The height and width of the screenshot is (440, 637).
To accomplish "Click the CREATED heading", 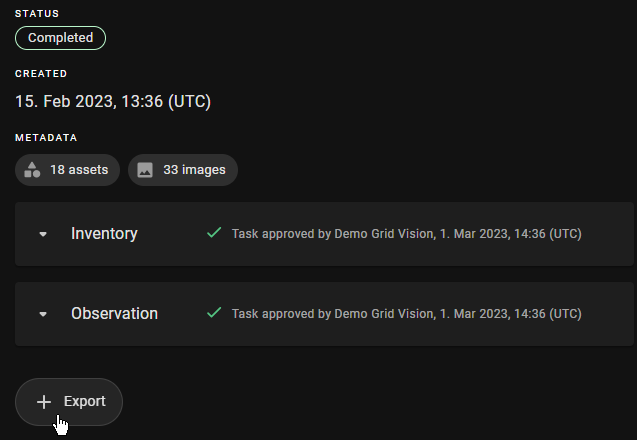I will coord(41,74).
